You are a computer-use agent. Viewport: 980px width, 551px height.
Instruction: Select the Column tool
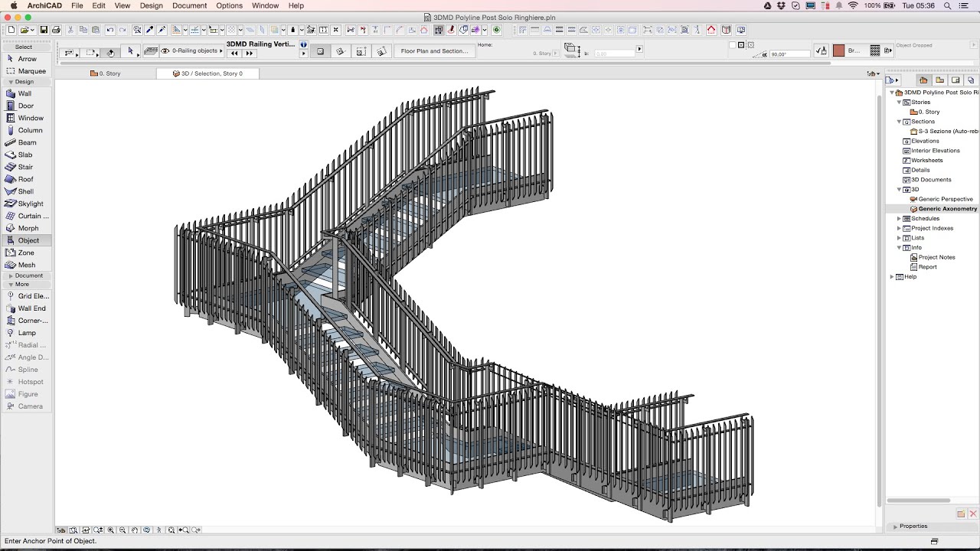click(26, 130)
